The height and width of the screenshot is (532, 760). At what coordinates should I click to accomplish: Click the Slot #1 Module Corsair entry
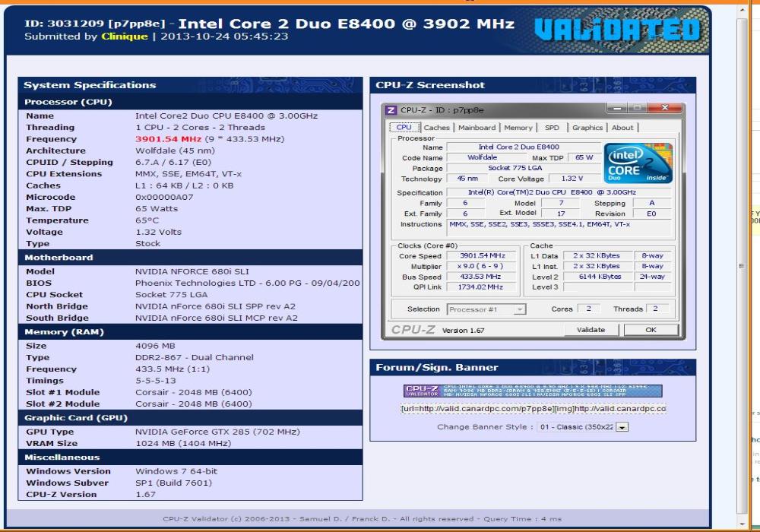[193, 392]
